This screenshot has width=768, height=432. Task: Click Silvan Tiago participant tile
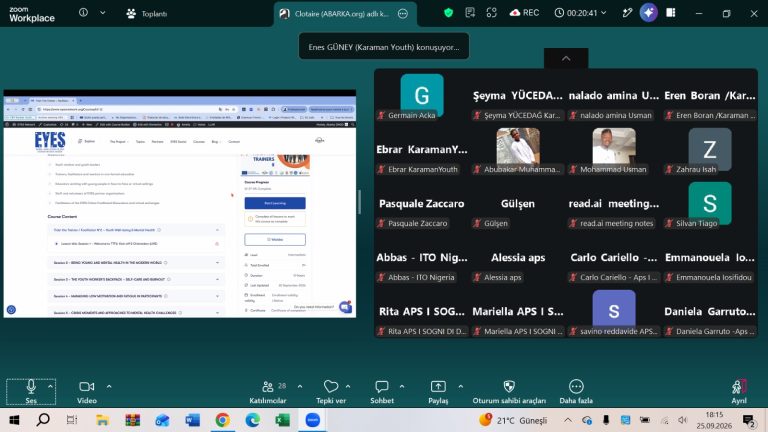tap(710, 204)
